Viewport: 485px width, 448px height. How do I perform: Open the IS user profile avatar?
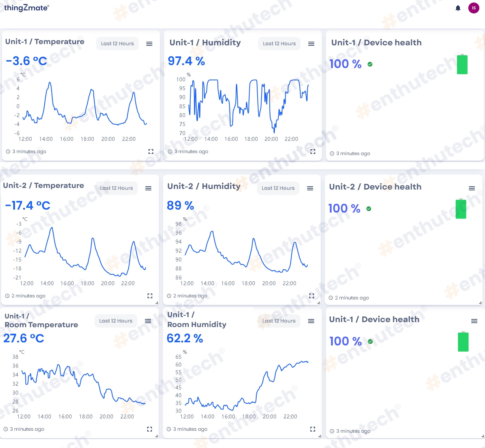click(474, 8)
